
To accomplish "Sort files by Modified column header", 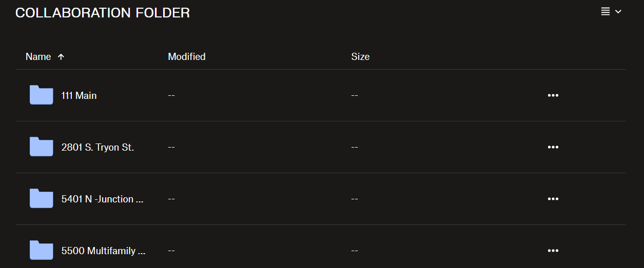I will (x=187, y=57).
